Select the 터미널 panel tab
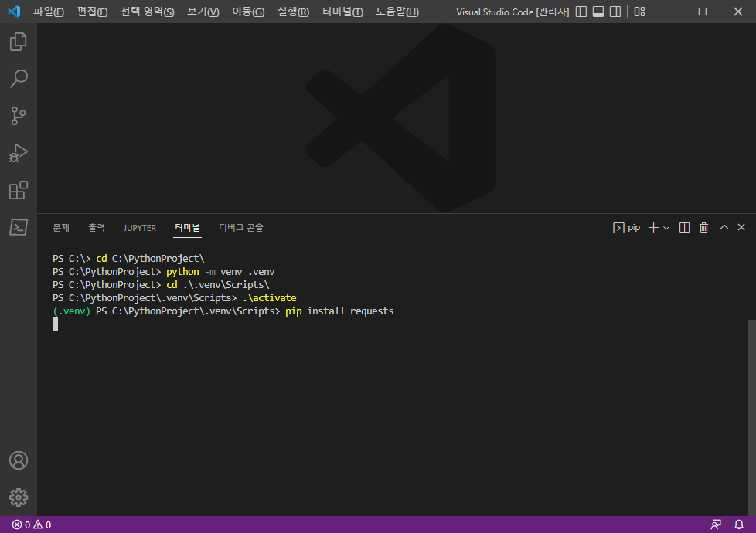This screenshot has height=533, width=756. 188,227
